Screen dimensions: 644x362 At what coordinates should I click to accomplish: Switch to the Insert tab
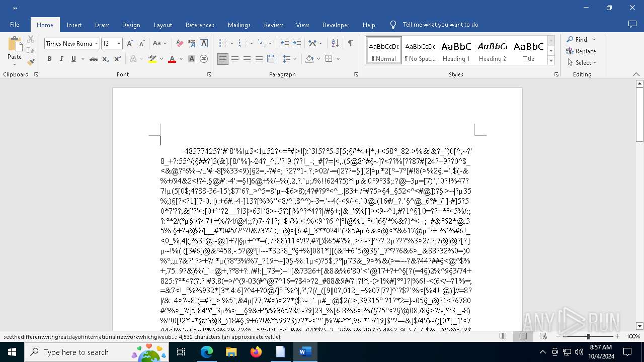pyautogui.click(x=74, y=25)
